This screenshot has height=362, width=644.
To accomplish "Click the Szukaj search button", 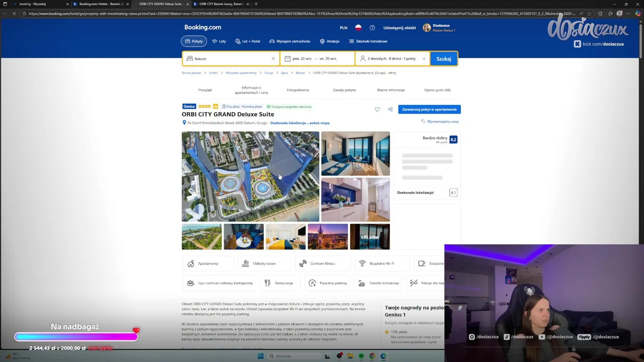I will [x=444, y=58].
